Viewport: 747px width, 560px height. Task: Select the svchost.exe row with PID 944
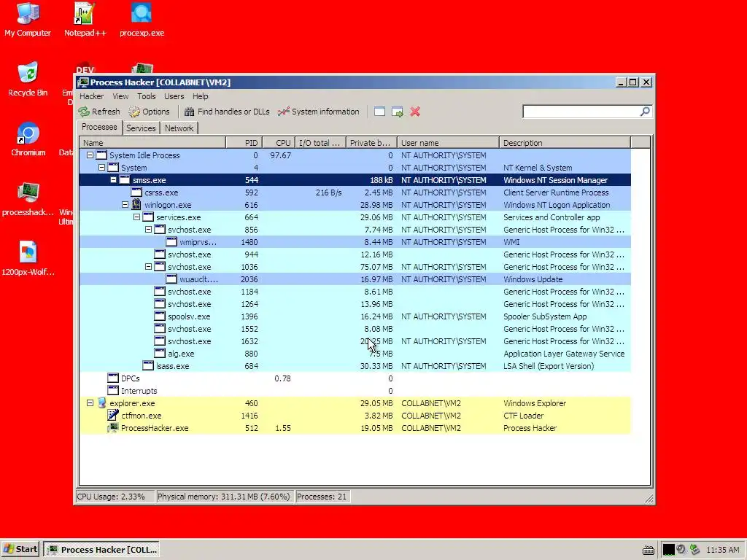(x=355, y=254)
